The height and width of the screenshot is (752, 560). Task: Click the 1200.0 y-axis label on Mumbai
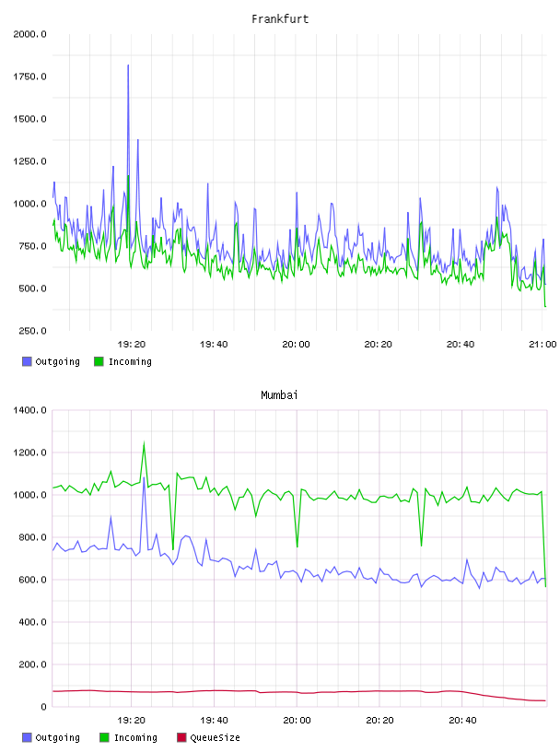(29, 452)
